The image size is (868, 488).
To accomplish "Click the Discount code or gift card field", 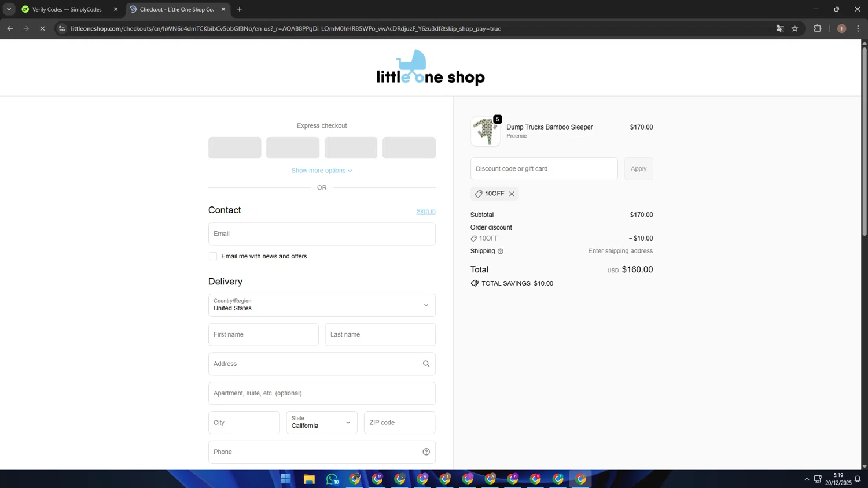I will point(544,169).
